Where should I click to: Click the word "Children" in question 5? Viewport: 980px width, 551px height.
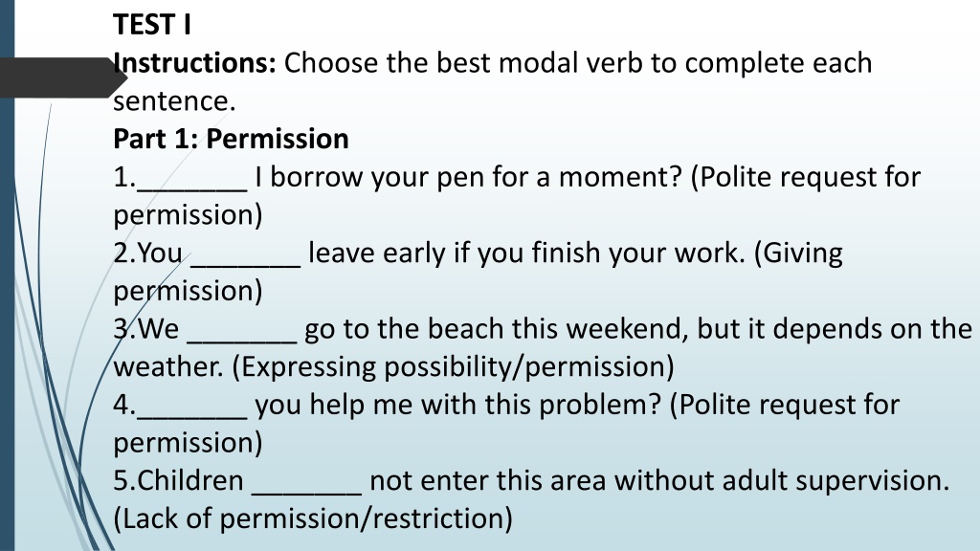pyautogui.click(x=190, y=480)
